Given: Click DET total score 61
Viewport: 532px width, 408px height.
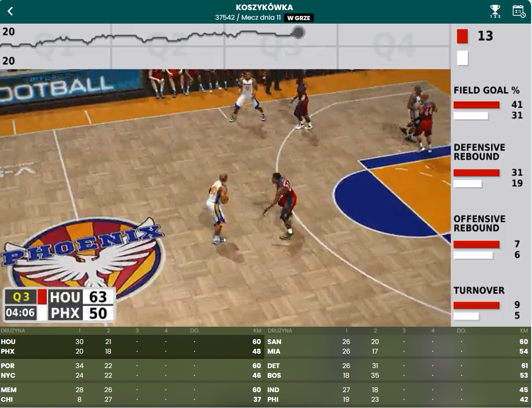Looking at the screenshot, I should [x=524, y=366].
